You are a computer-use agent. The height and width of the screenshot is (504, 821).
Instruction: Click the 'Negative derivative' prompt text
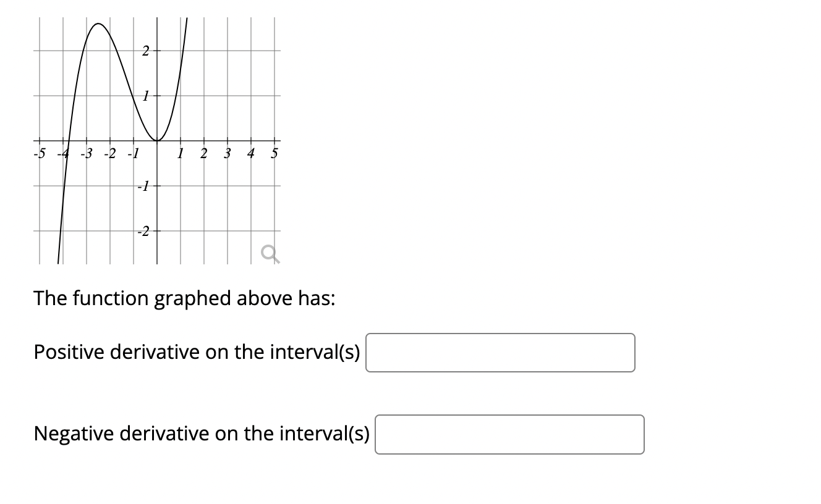[203, 434]
